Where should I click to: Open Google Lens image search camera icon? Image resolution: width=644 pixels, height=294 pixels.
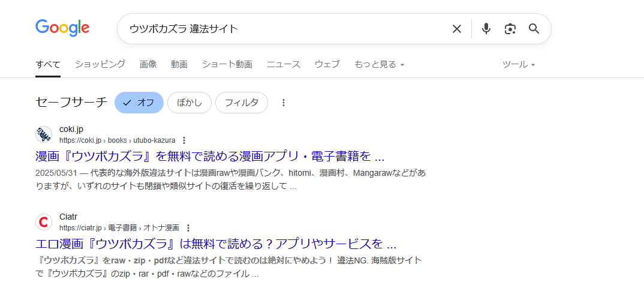[x=510, y=29]
